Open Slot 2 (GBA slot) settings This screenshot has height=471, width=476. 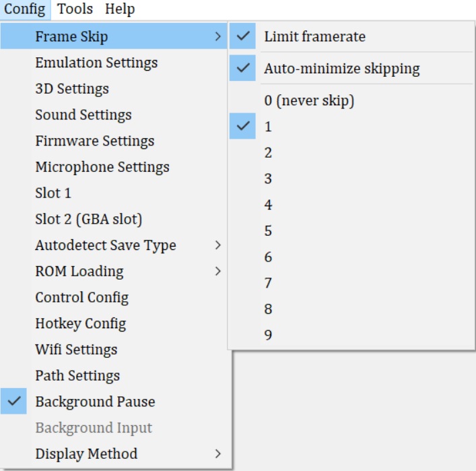click(88, 219)
